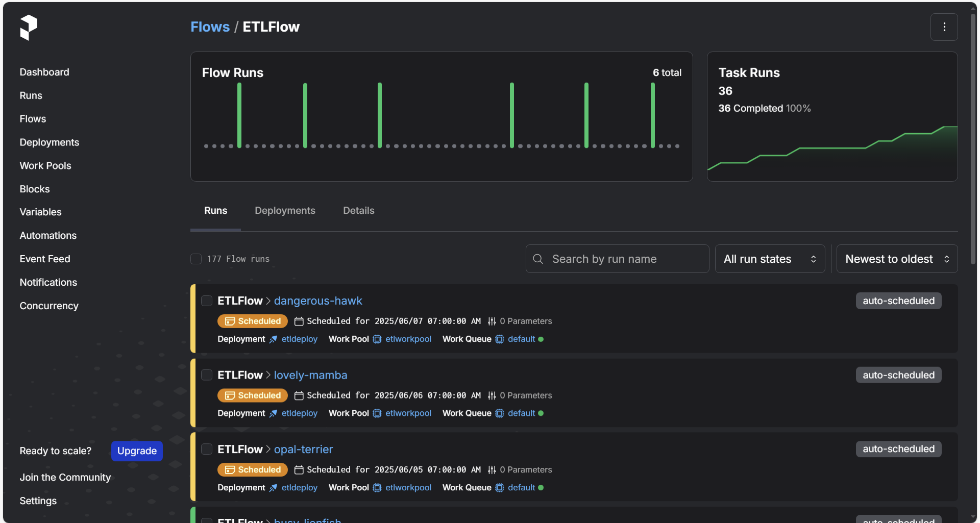Click the Upgrade button

tap(137, 451)
